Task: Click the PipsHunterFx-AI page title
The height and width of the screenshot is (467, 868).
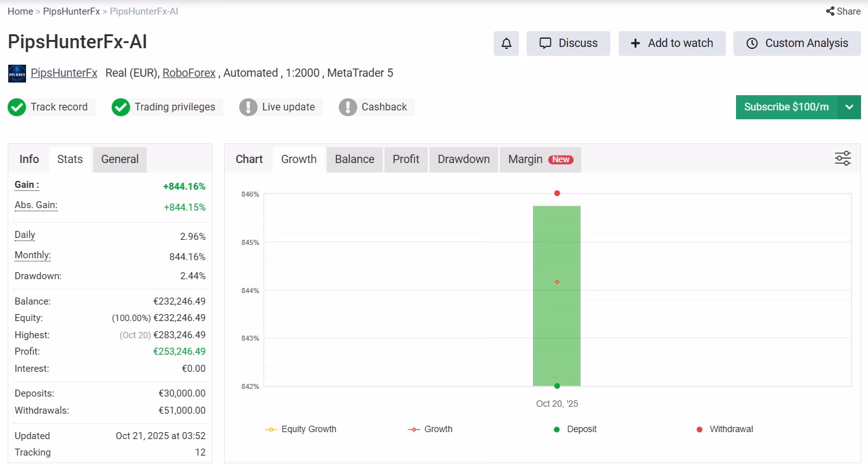Action: (77, 42)
